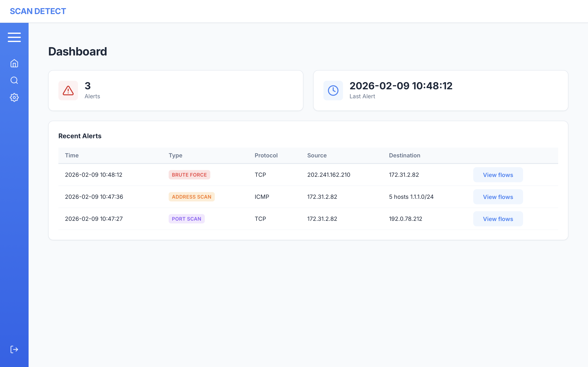
Task: Click the ADDRESS SCAN type badge
Action: [x=191, y=197]
